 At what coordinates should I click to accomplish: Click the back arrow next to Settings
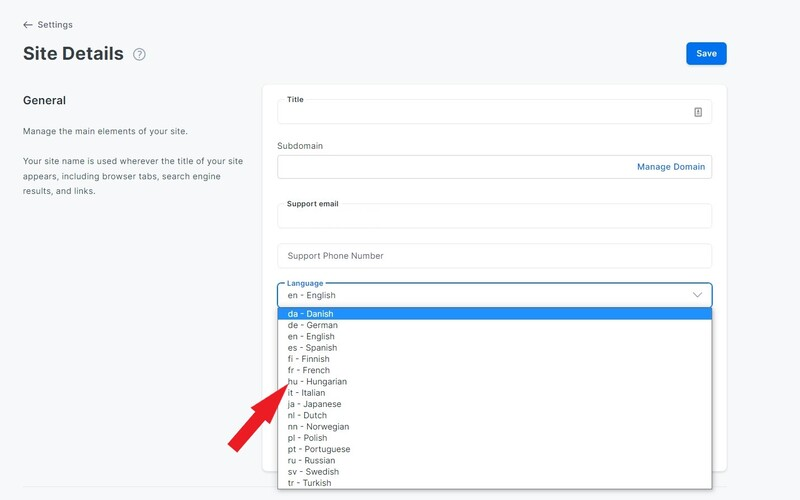28,24
